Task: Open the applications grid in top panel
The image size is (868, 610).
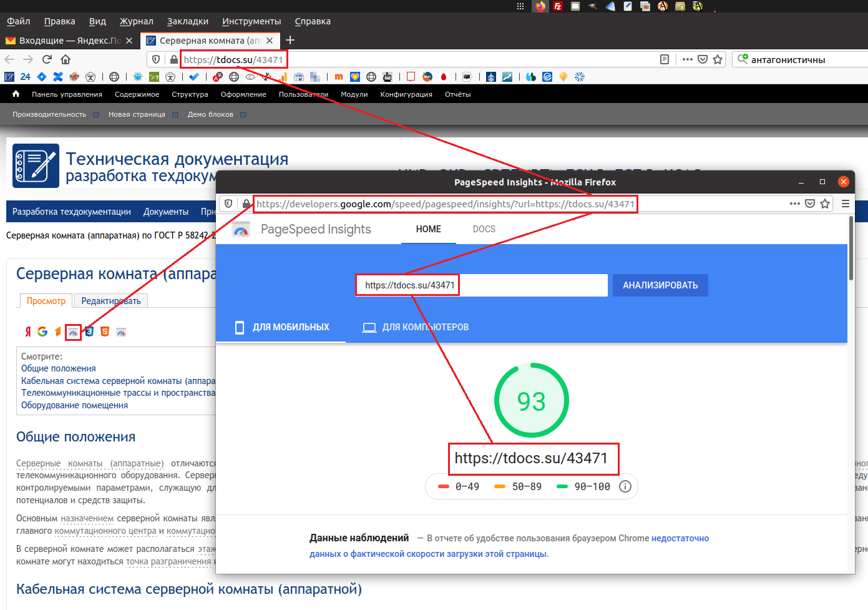Action: pyautogui.click(x=520, y=6)
